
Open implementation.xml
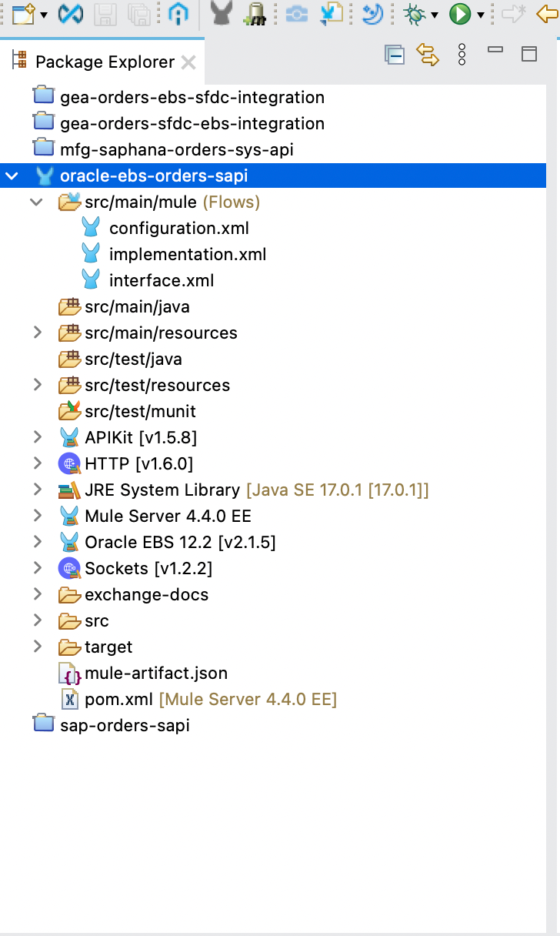coord(188,255)
